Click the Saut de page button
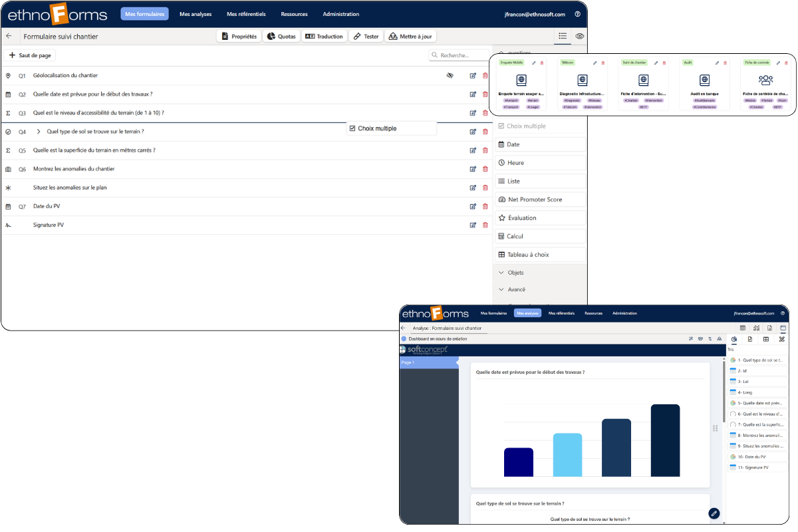 (30, 56)
